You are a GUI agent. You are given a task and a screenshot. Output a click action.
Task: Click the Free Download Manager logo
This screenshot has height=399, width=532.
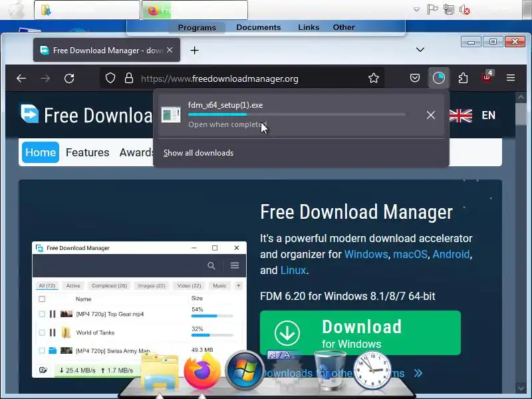[30, 114]
